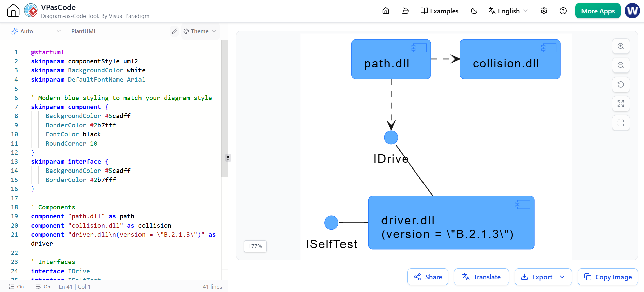The height and width of the screenshot is (292, 644).
Task: Click the More Apps button
Action: [598, 11]
